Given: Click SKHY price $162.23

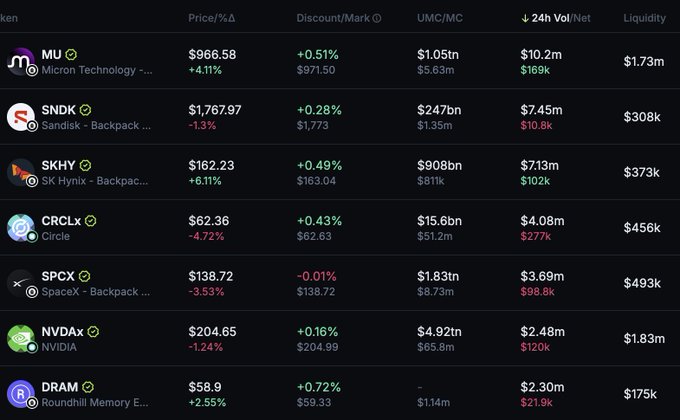Looking at the screenshot, I should point(211,165).
